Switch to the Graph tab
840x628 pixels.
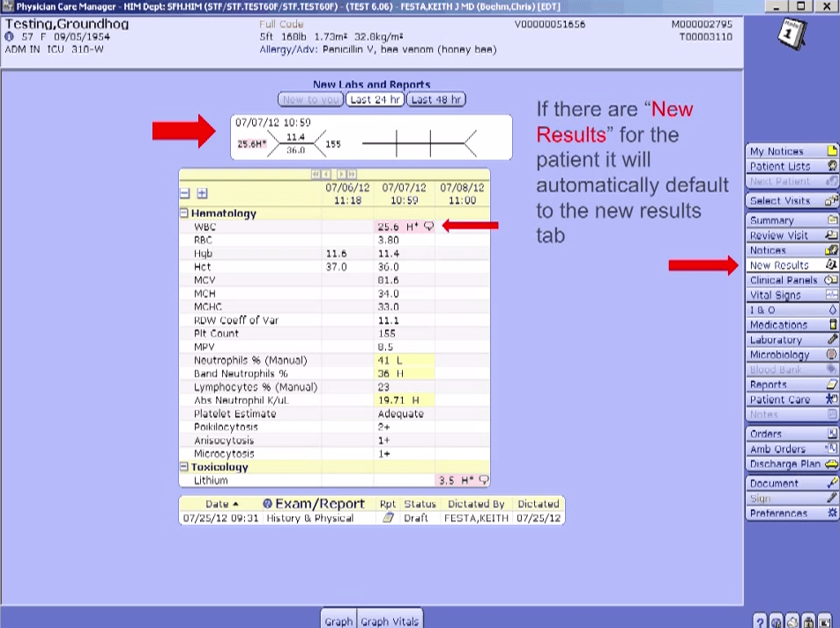(338, 620)
